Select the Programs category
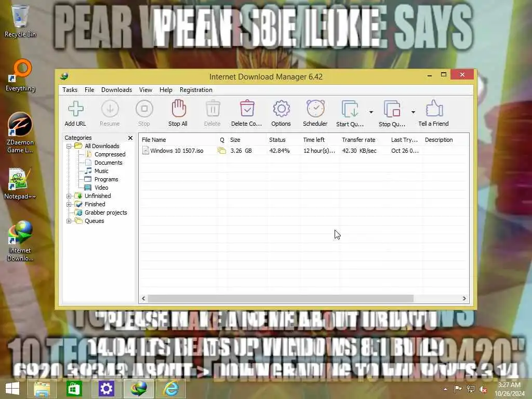The height and width of the screenshot is (399, 532). pyautogui.click(x=106, y=179)
